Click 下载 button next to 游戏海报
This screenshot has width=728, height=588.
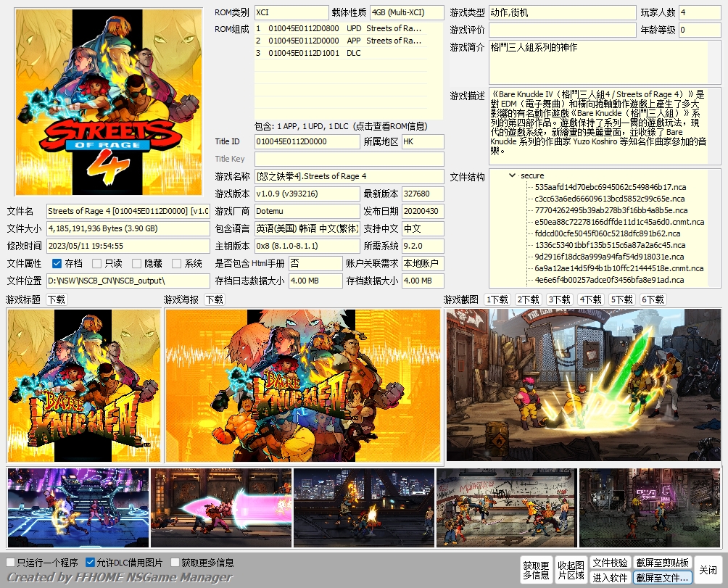pos(215,300)
